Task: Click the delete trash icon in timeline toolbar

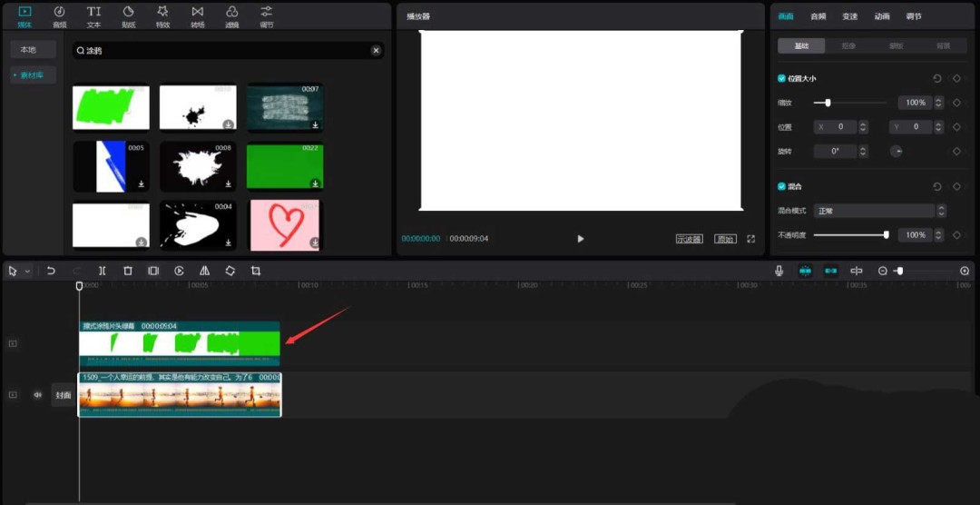Action: click(x=128, y=271)
